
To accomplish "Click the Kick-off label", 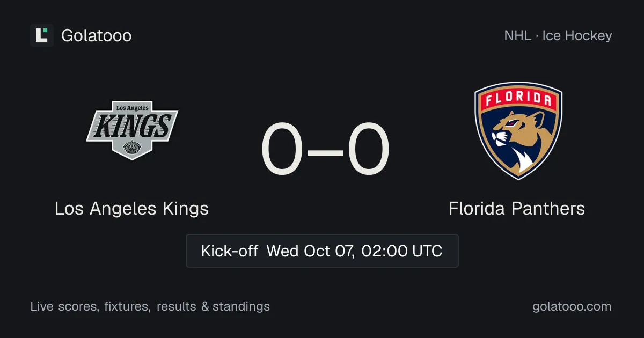I will point(230,251).
